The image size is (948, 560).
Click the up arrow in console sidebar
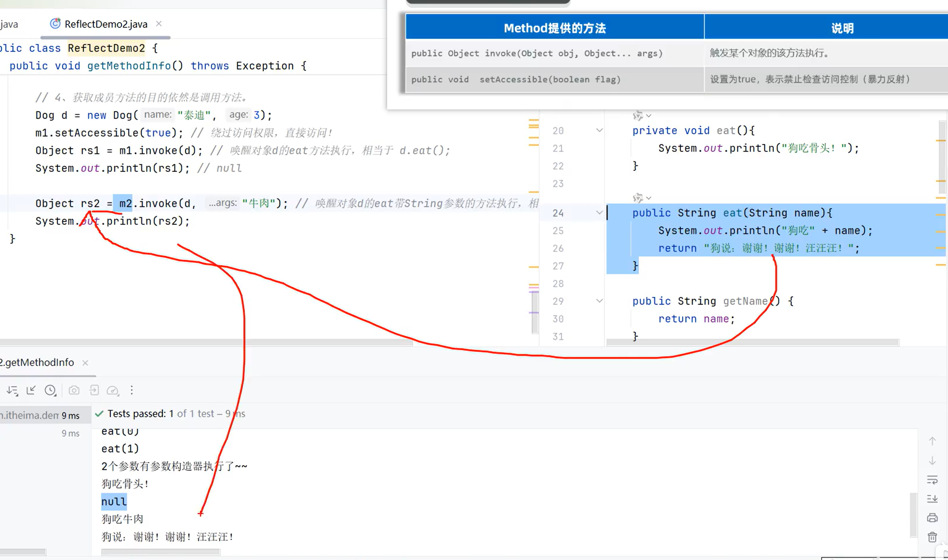pos(932,441)
